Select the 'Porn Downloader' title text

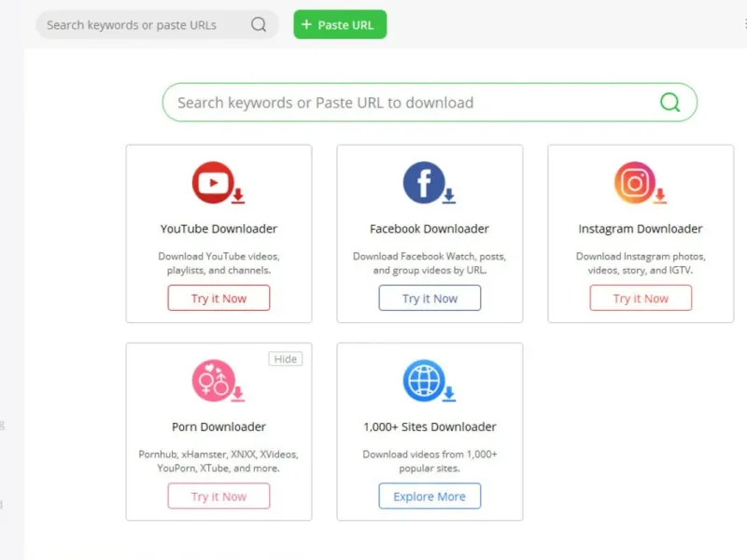click(x=218, y=427)
